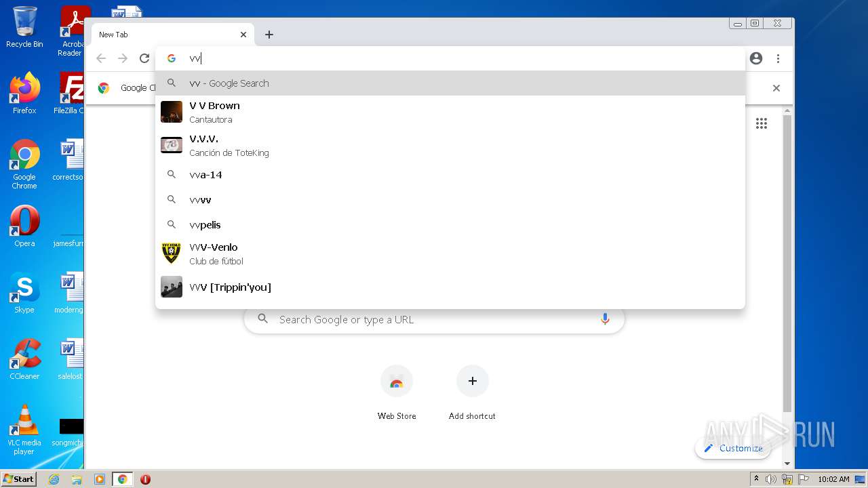868x488 pixels.
Task: Open the Chrome profile avatar icon
Action: point(756,58)
